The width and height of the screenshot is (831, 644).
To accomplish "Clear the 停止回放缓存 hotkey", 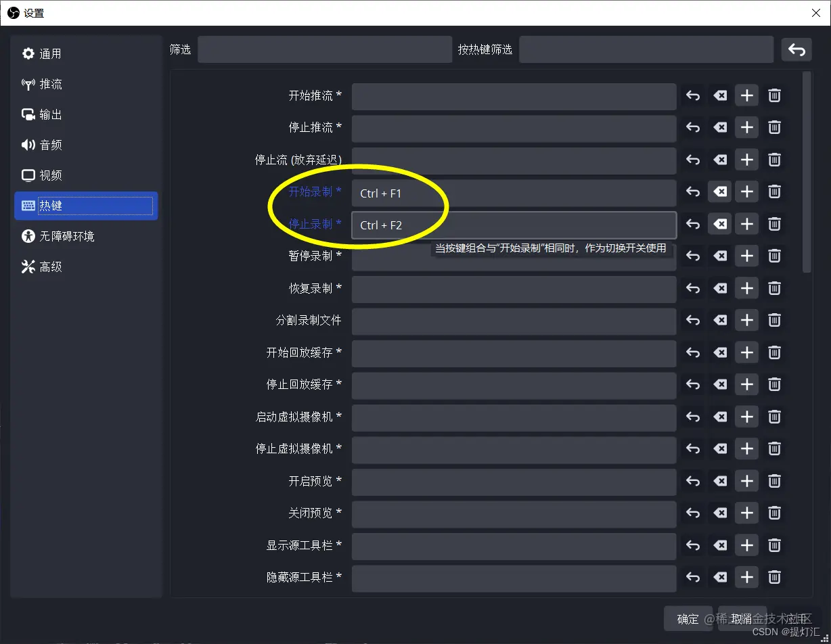I will coord(720,384).
